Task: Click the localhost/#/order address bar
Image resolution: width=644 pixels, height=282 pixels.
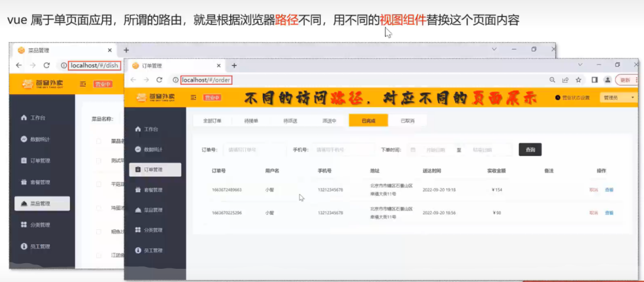Action: (x=206, y=80)
